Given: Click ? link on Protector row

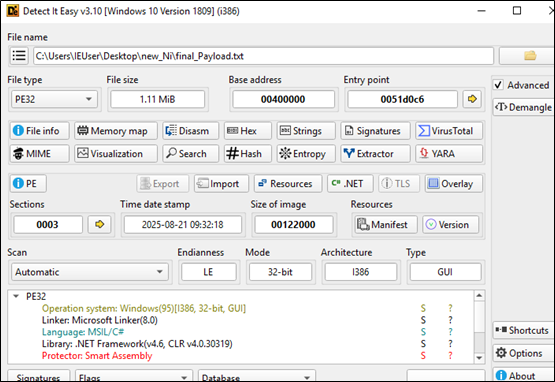Looking at the screenshot, I should coord(450,356).
